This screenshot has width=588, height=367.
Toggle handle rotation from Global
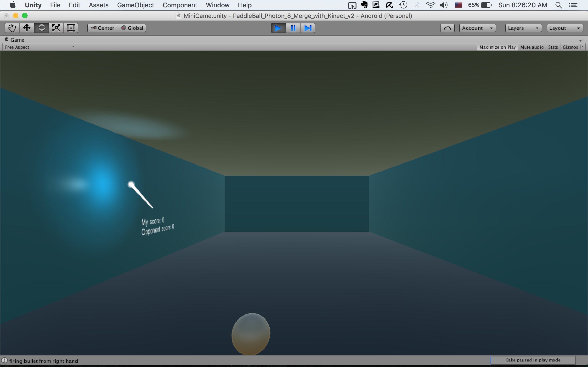point(132,28)
